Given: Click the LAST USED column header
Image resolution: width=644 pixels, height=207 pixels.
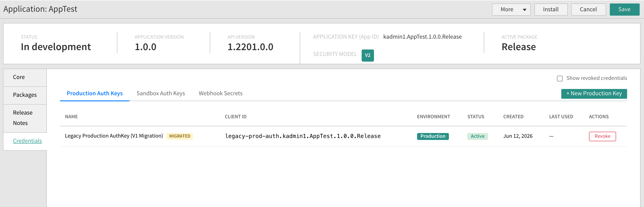Looking at the screenshot, I should (x=561, y=117).
